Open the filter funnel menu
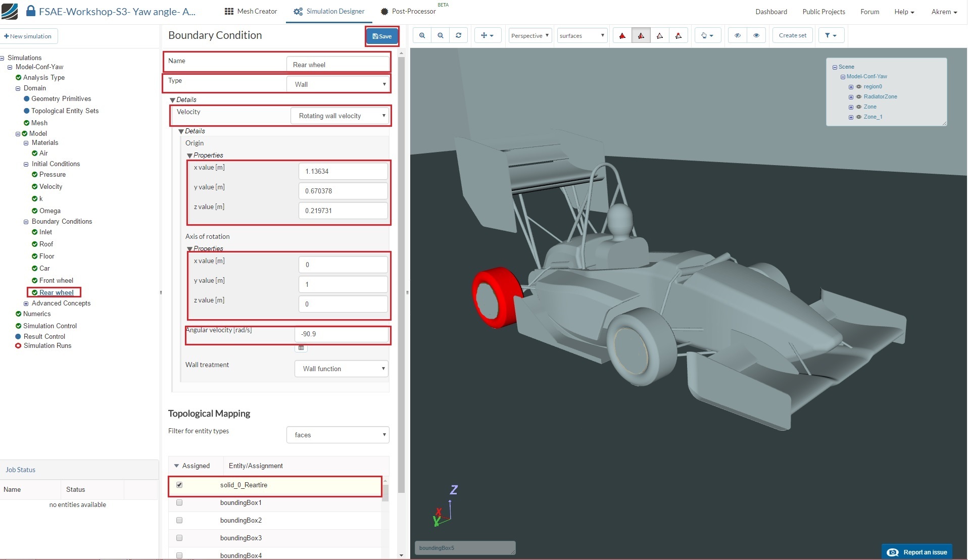Image resolution: width=968 pixels, height=560 pixels. point(831,35)
